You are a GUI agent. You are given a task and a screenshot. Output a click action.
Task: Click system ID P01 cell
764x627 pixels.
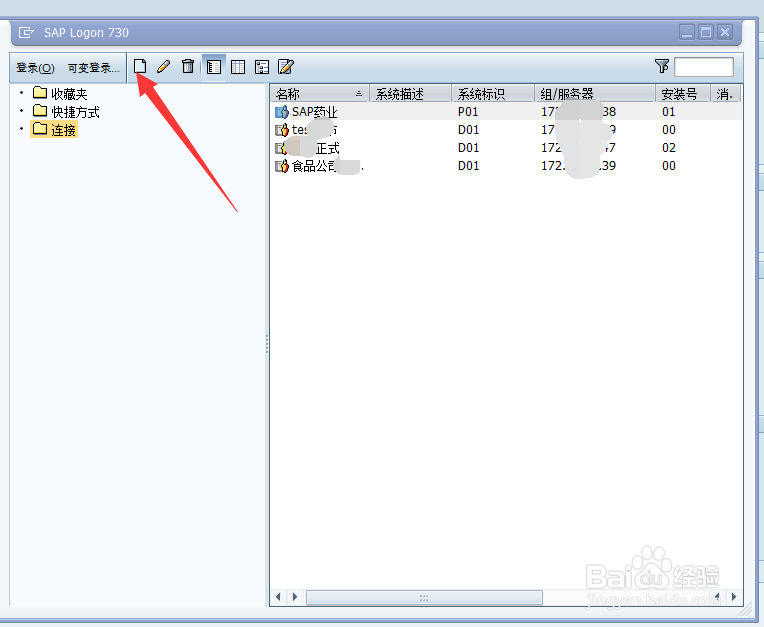468,112
